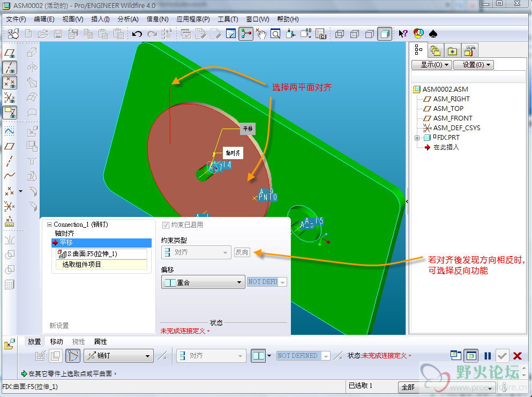532x397 pixels.
Task: Click the zoom magnifier icon
Action: pyautogui.click(x=275, y=34)
